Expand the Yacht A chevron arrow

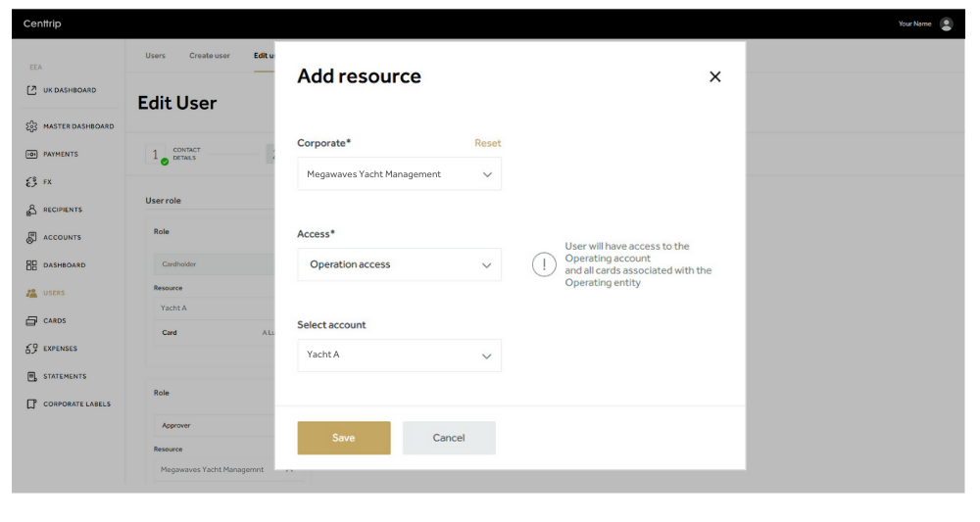[486, 356]
